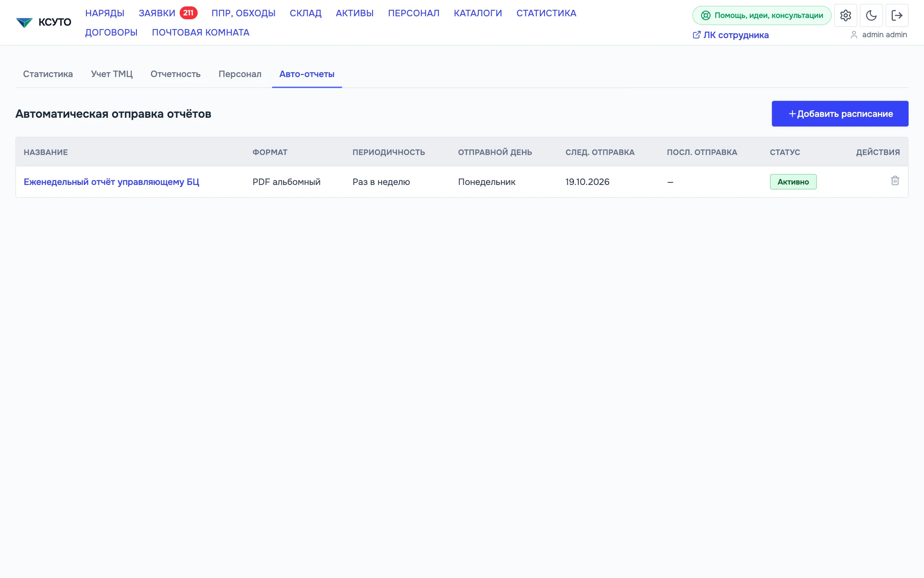The image size is (924, 578).
Task: Open АКТИВЫ section
Action: (x=355, y=13)
